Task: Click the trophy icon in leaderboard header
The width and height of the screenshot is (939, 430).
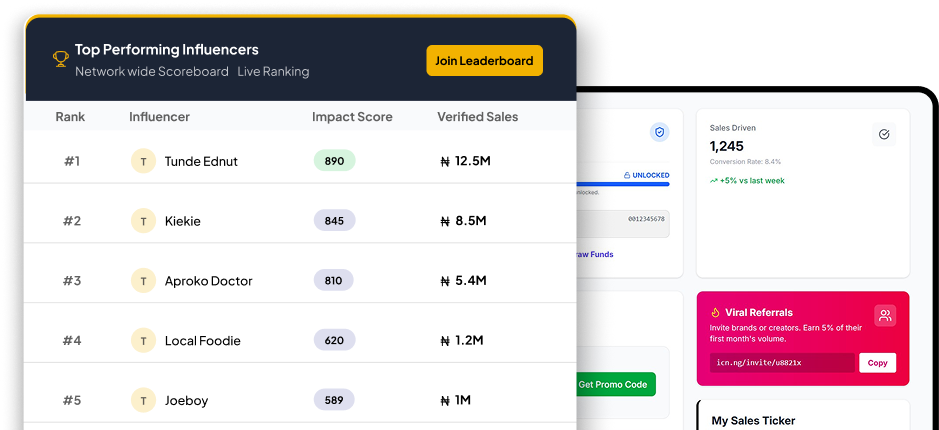Action: coord(60,60)
